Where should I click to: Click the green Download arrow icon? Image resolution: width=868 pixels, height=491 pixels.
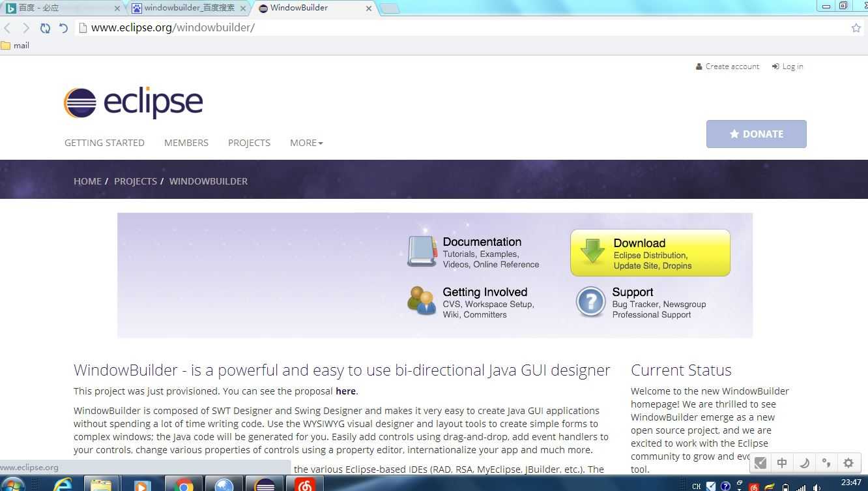pyautogui.click(x=592, y=251)
